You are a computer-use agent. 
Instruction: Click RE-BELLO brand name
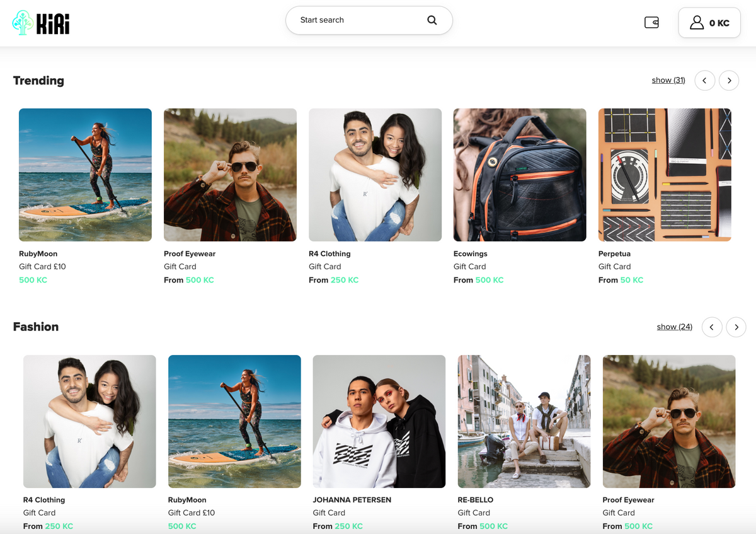tap(476, 500)
